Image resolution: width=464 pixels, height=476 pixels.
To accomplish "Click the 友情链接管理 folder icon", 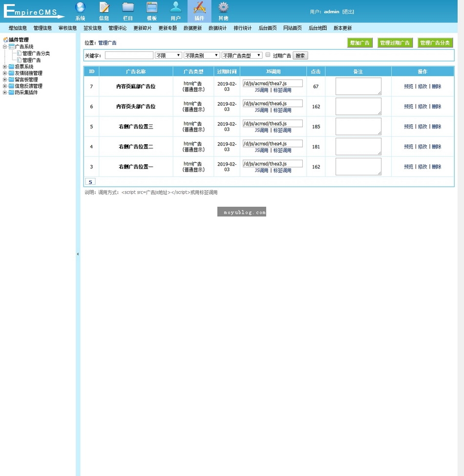I will (12, 73).
